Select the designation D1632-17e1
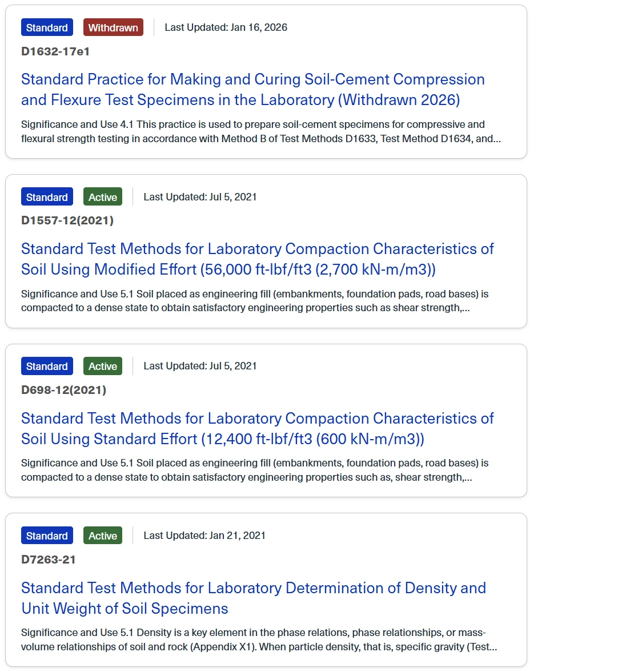Screen dimensions: 638x672 coord(55,51)
